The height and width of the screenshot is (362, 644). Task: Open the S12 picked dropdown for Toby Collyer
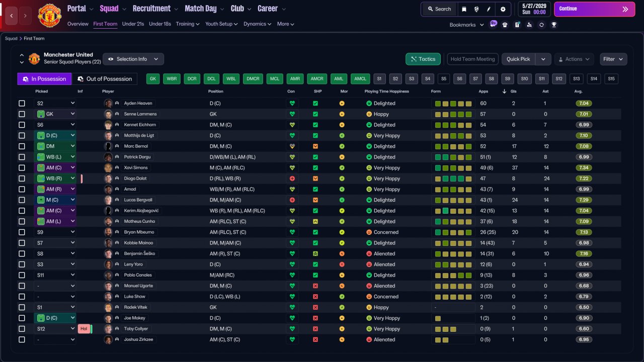(55, 329)
